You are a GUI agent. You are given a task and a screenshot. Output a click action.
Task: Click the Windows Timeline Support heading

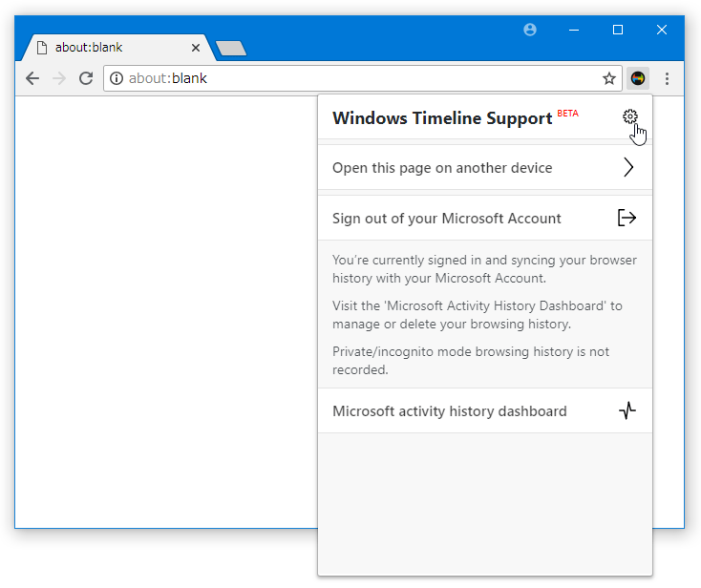click(442, 118)
